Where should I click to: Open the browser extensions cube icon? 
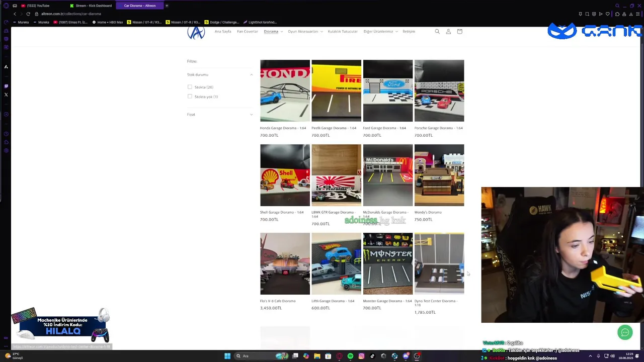[x=617, y=14]
